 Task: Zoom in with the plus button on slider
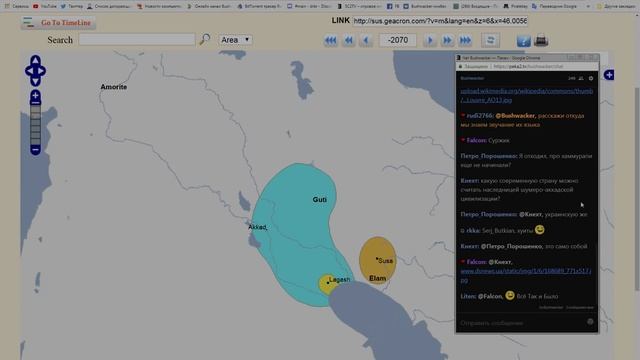tap(36, 97)
